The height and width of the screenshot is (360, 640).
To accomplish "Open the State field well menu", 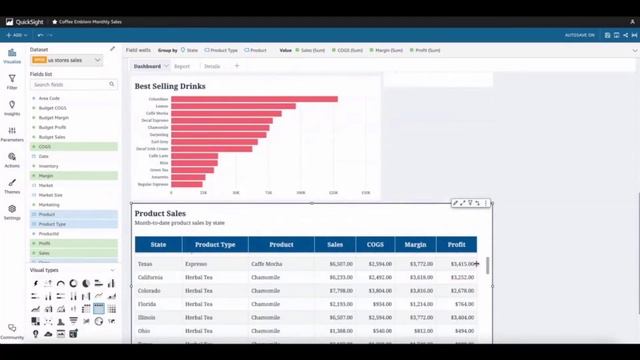I will [x=189, y=50].
